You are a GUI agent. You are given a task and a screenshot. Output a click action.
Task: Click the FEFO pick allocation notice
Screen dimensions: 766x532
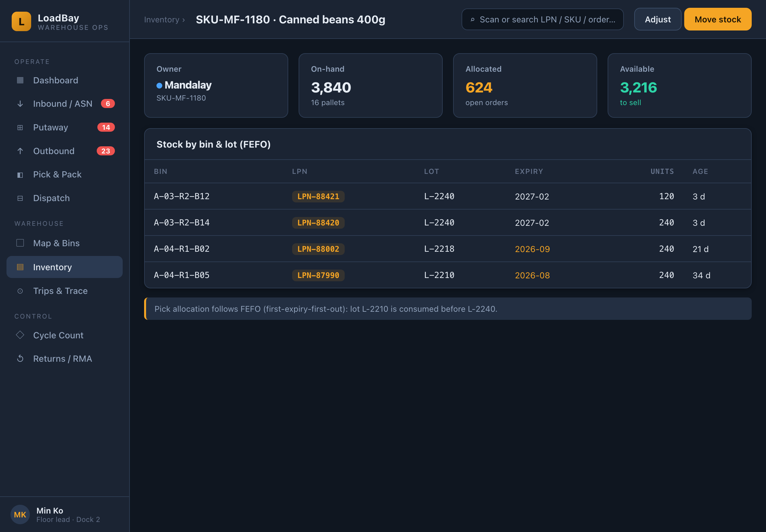pos(448,309)
